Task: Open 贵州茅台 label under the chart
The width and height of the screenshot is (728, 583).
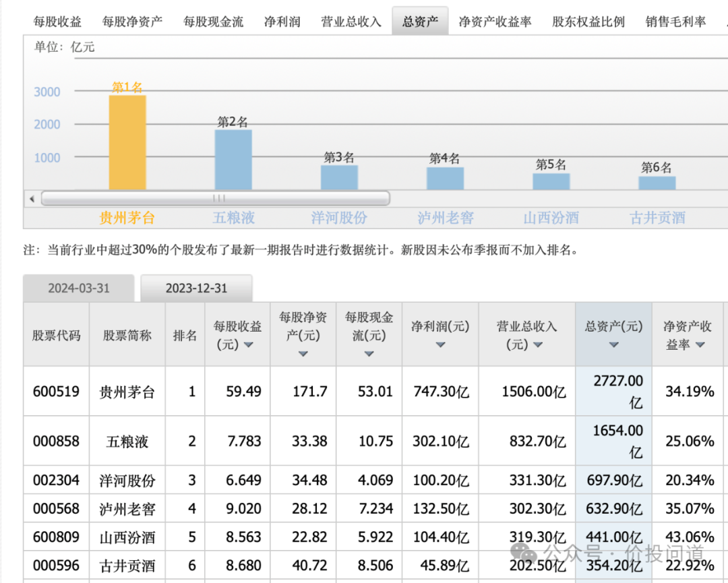Action: 127,218
